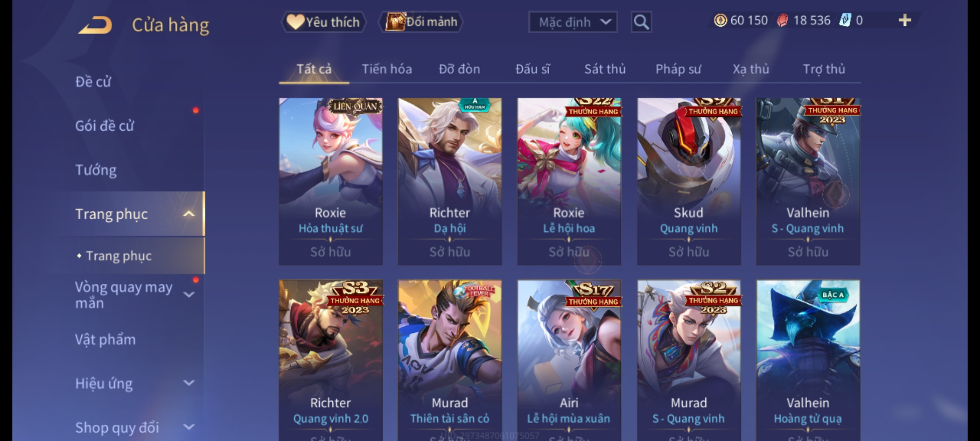This screenshot has height=441, width=980.
Task: Expand the Hiệu ứng sidebar section
Action: click(189, 383)
